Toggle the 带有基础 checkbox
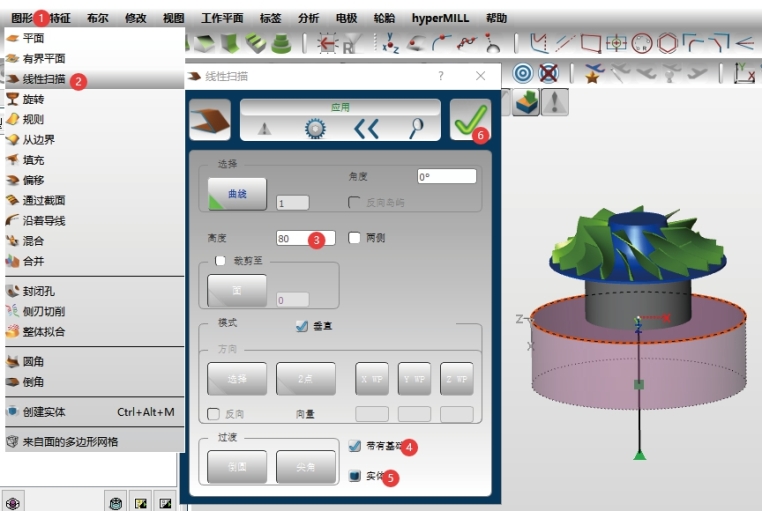762x511 pixels. coord(355,446)
